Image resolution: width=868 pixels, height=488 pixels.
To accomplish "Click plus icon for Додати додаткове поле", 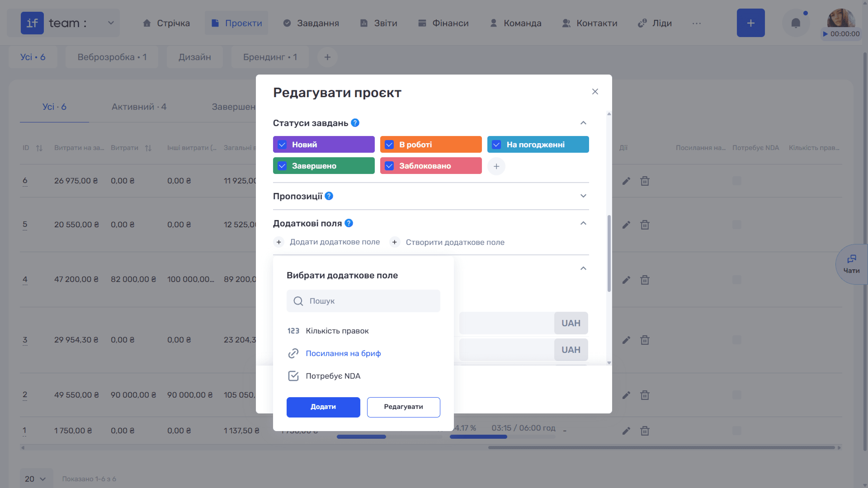I will 279,242.
